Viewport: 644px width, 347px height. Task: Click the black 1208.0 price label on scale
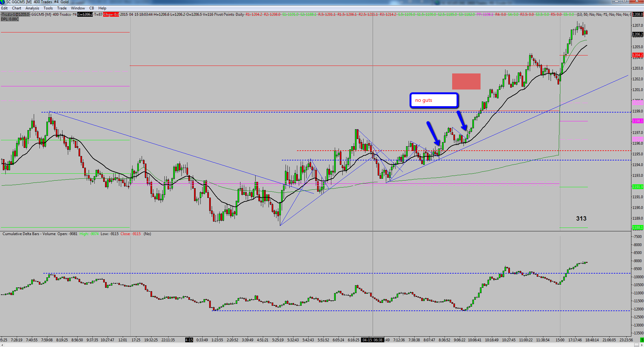coord(637,14)
